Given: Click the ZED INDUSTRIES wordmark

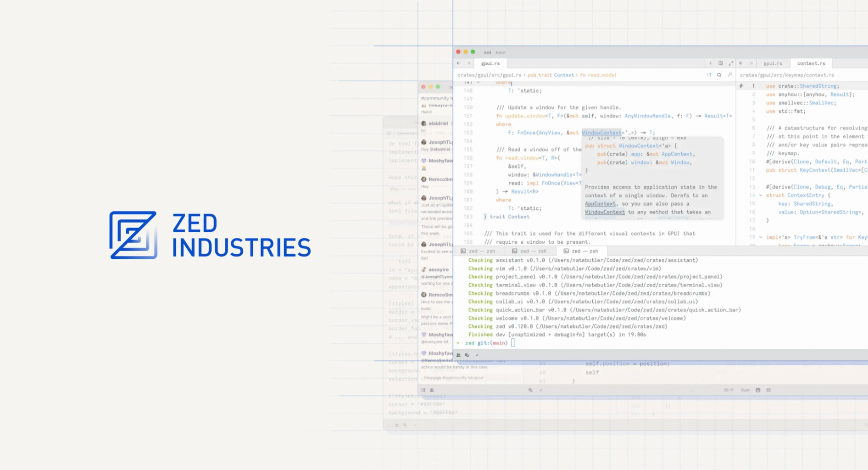Looking at the screenshot, I should (x=241, y=235).
